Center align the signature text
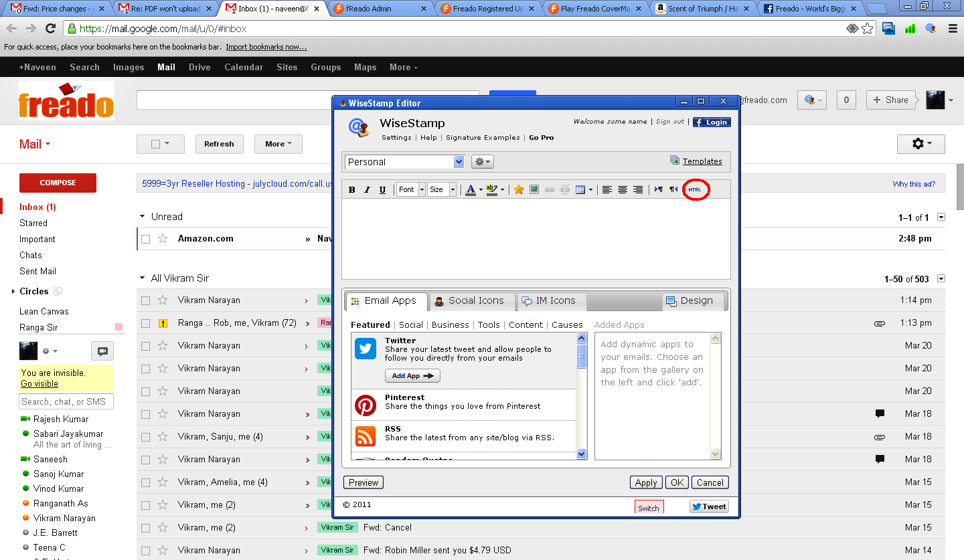The height and width of the screenshot is (560, 964). pyautogui.click(x=623, y=190)
